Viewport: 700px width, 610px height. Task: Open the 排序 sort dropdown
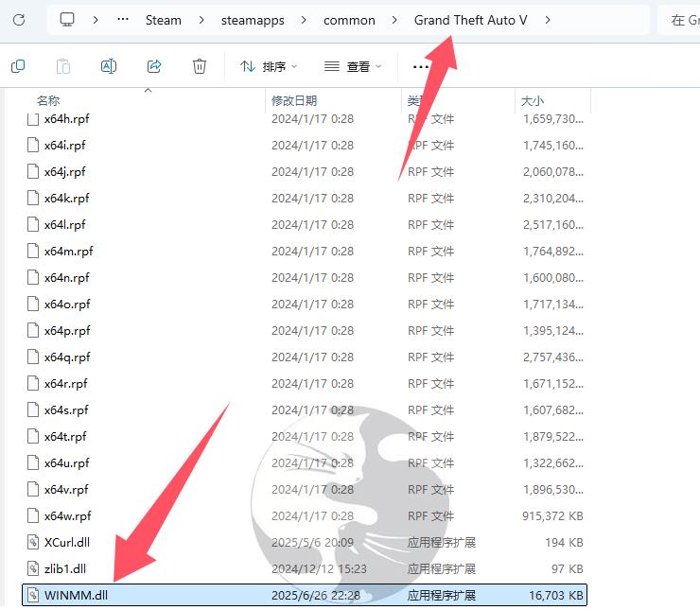point(269,66)
